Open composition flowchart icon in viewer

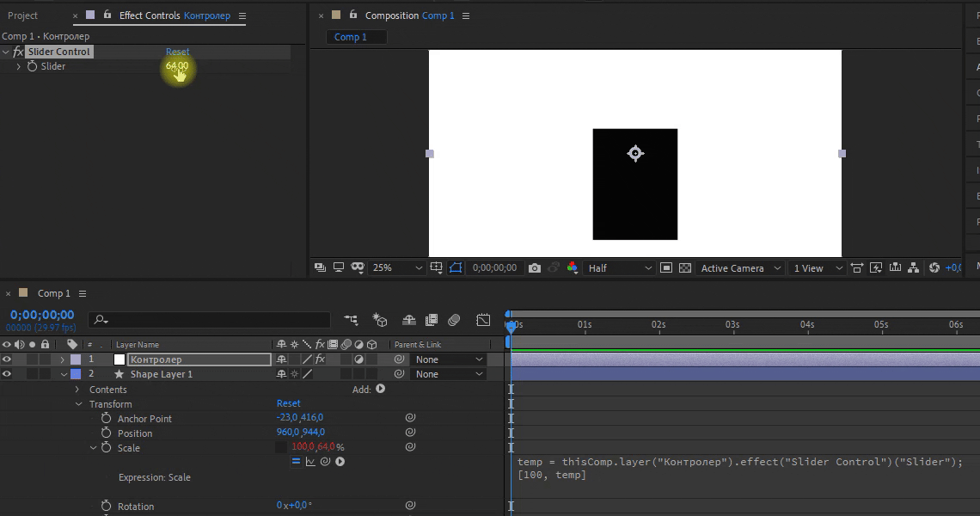point(914,267)
